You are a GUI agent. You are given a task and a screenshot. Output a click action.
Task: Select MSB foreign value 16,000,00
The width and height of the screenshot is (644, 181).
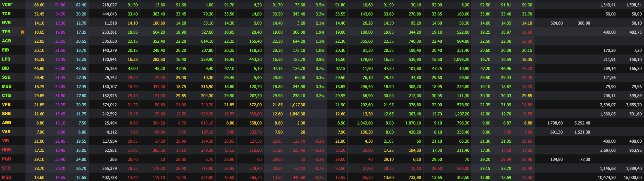click(x=633, y=178)
